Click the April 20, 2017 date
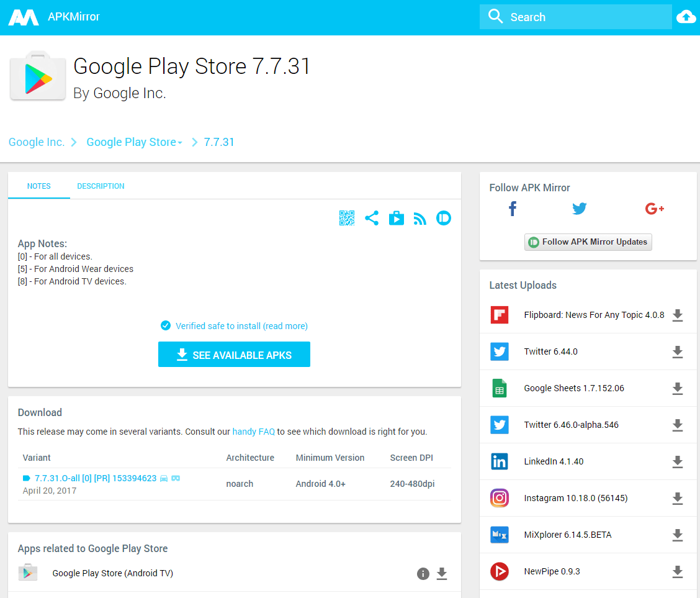 [50, 491]
